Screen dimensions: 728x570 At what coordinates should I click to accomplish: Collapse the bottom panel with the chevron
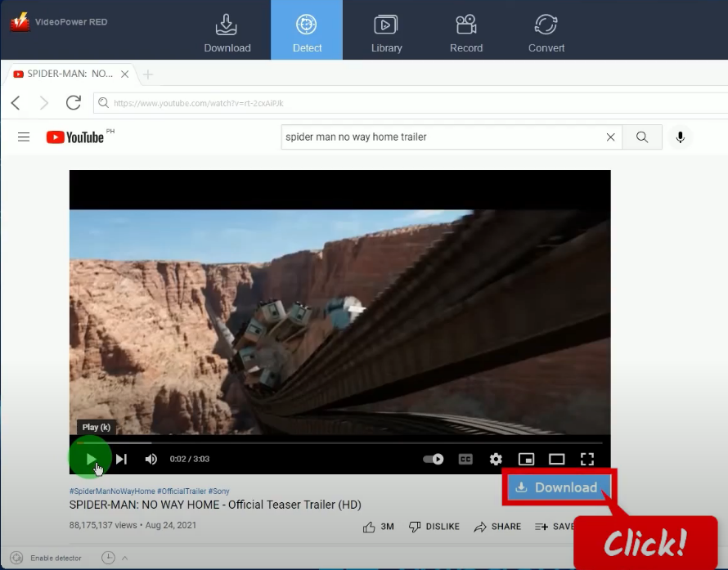pyautogui.click(x=124, y=557)
